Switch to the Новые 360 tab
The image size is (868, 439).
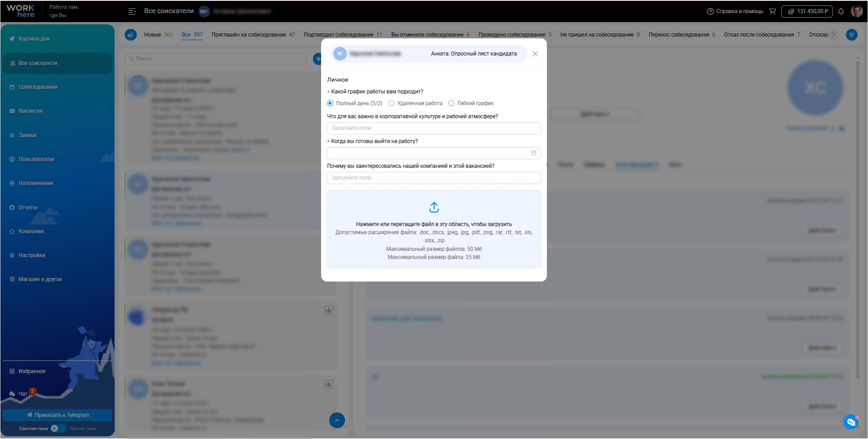[x=159, y=35]
